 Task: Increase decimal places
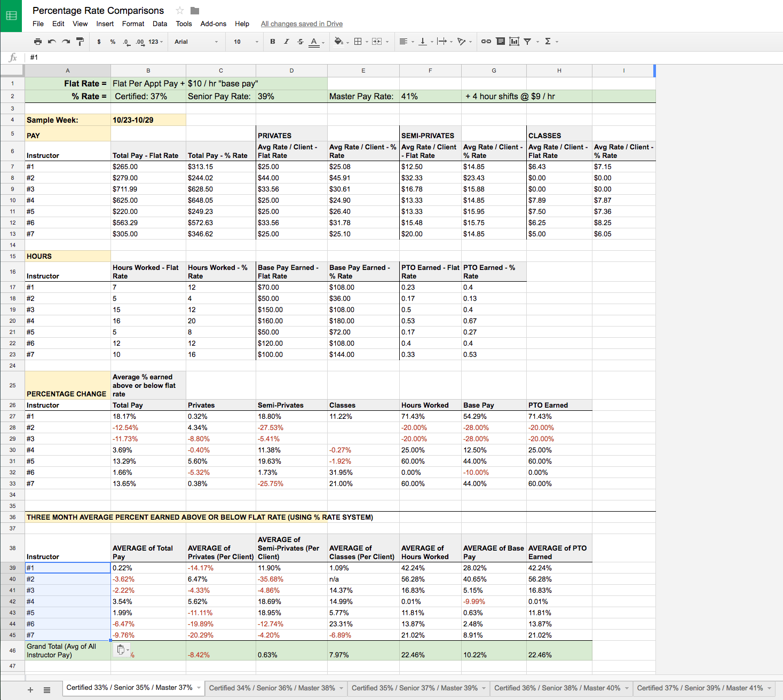pyautogui.click(x=140, y=42)
